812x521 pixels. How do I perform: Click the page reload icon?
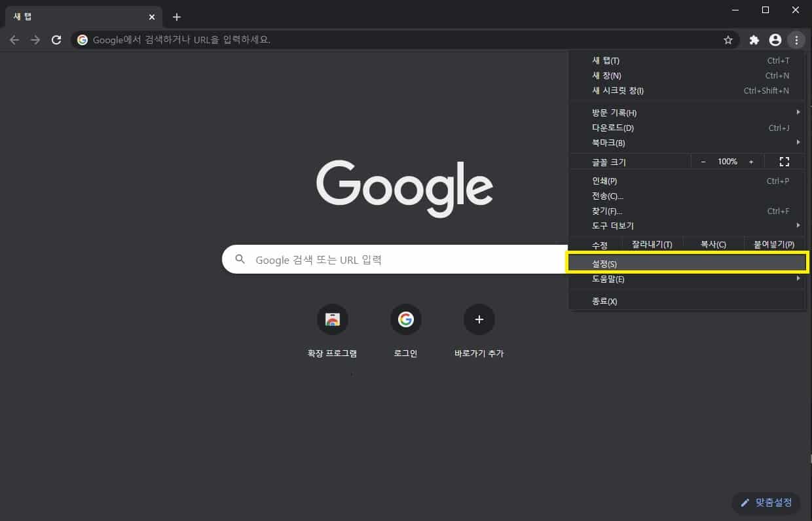tap(56, 39)
